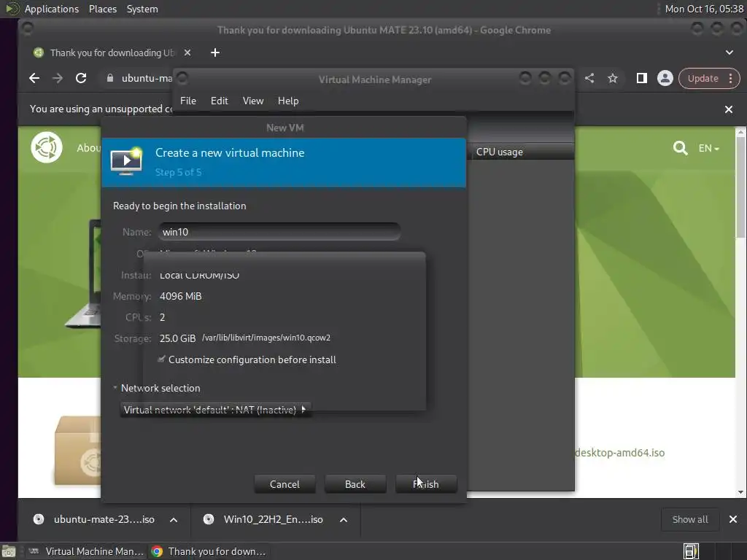Open Win10_22H2 iso download options chevron
This screenshot has height=560, width=747.
coord(344,519)
